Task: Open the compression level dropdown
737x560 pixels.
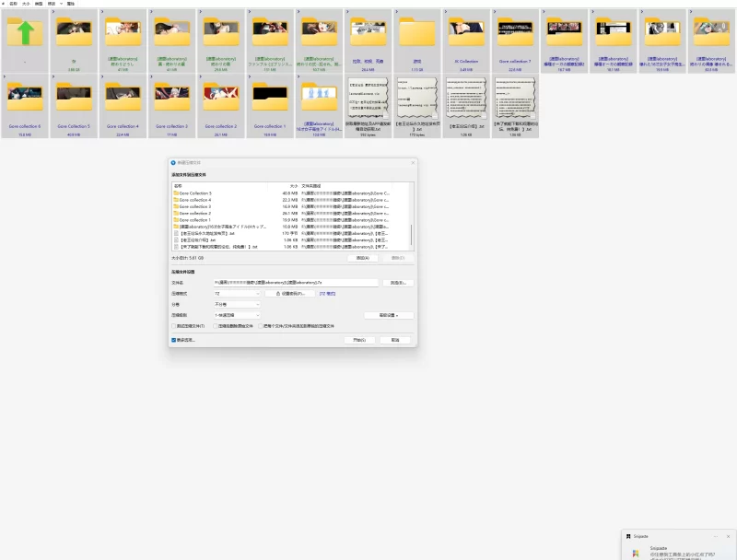Action: tap(237, 315)
